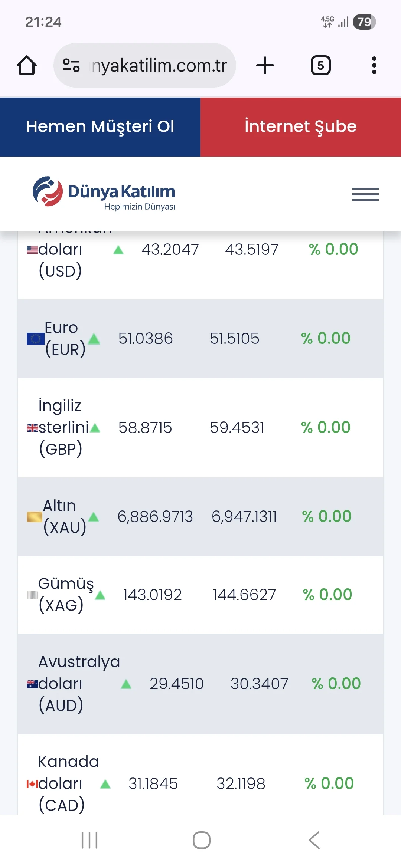Image resolution: width=401 pixels, height=868 pixels.
Task: Click Hemen Müşteri Ol button
Action: pos(100,127)
